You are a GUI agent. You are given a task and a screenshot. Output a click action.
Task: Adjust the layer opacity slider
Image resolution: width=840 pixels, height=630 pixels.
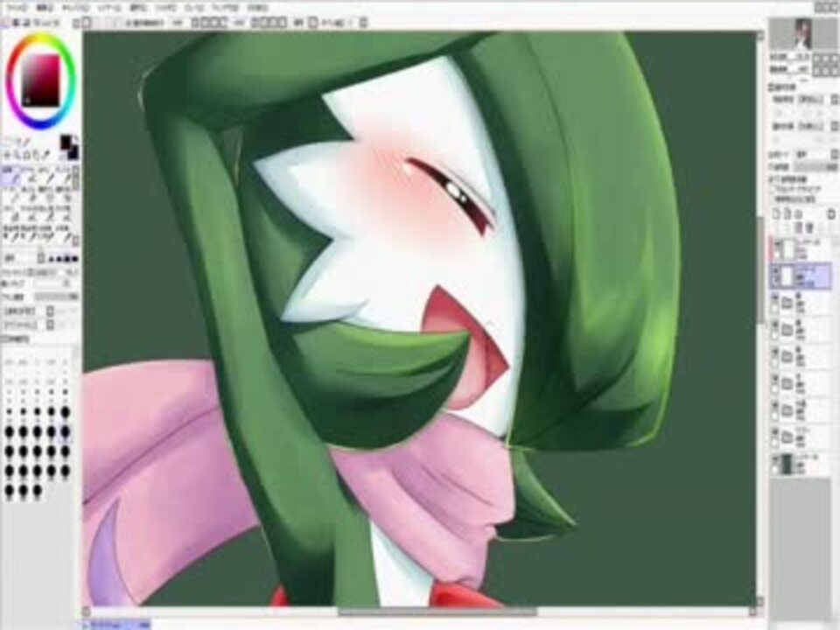pyautogui.click(x=815, y=168)
